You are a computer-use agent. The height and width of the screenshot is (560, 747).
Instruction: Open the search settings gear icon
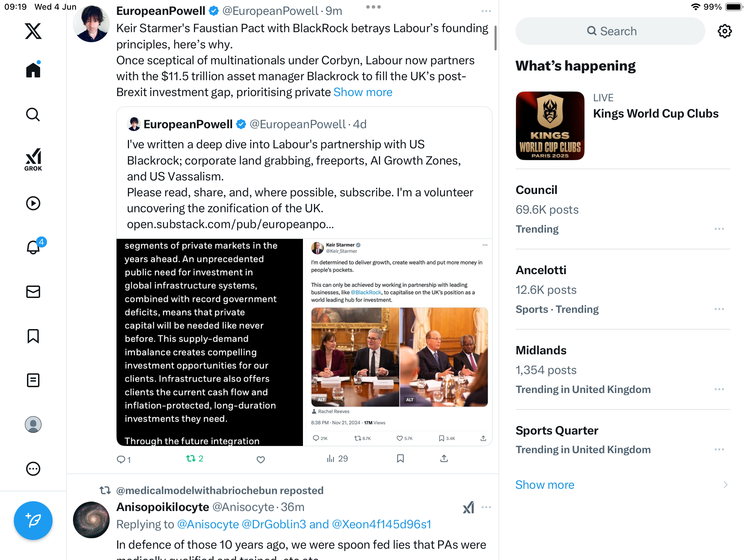725,31
